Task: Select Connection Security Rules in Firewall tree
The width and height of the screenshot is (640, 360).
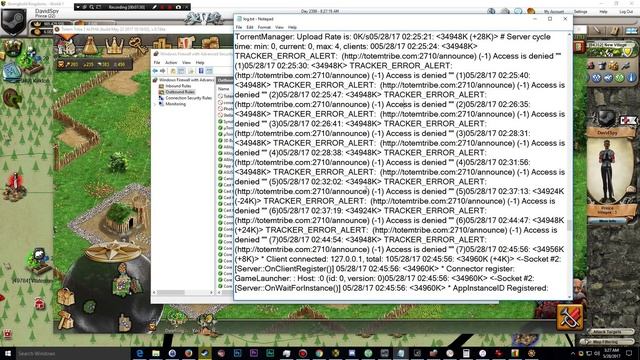Action: click(189, 98)
